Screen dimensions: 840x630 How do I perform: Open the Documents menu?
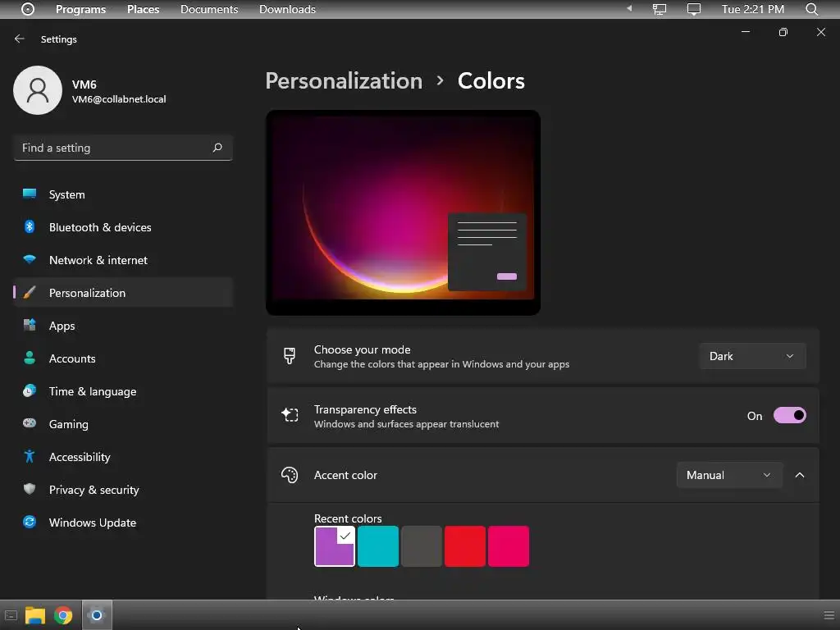tap(209, 9)
